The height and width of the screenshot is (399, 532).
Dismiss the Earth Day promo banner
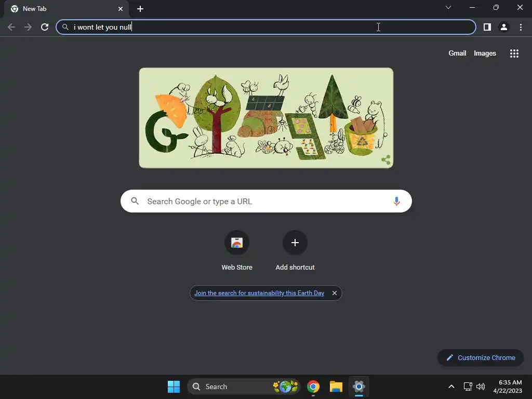(x=335, y=293)
